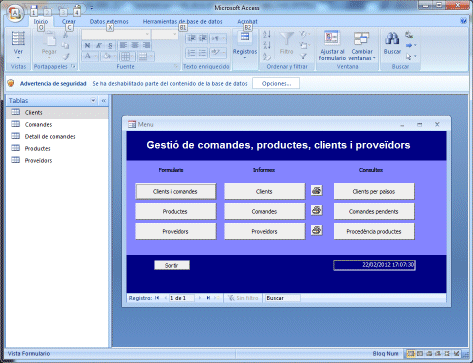473x363 pixels.
Task: Switch to the Acrobat tab
Action: point(247,21)
